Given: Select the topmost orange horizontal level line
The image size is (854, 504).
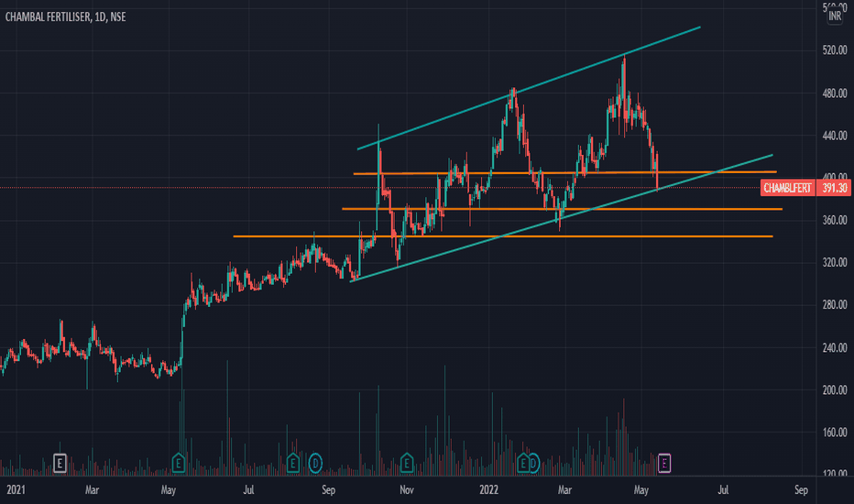Looking at the screenshot, I should pyautogui.click(x=564, y=172).
